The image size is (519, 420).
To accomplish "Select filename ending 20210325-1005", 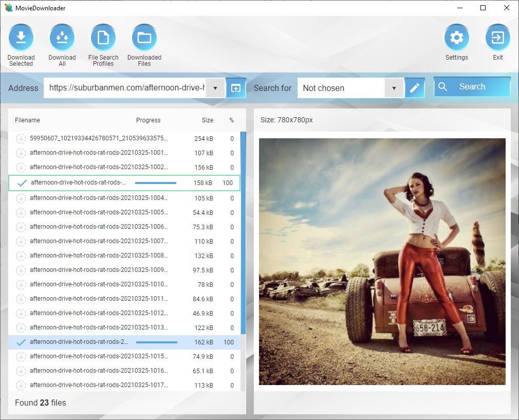I will coord(99,212).
